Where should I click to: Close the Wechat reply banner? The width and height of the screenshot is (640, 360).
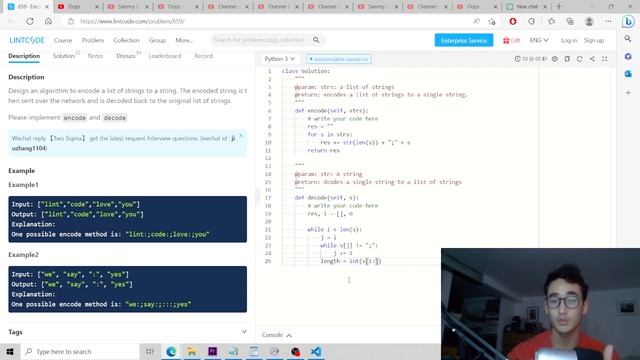coord(241,136)
